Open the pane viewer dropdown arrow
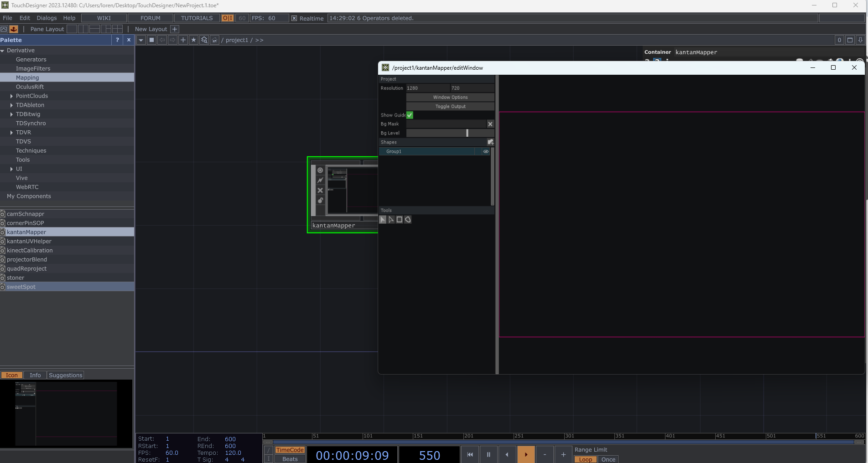 (x=140, y=40)
